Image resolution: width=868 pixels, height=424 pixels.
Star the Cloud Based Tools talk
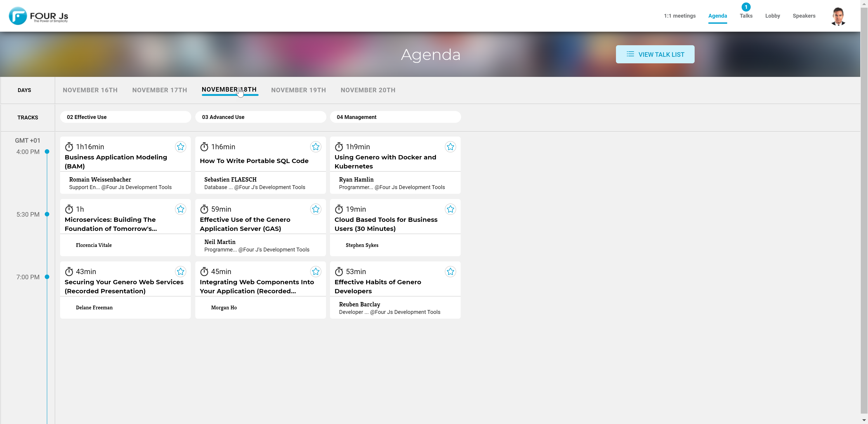(x=451, y=209)
